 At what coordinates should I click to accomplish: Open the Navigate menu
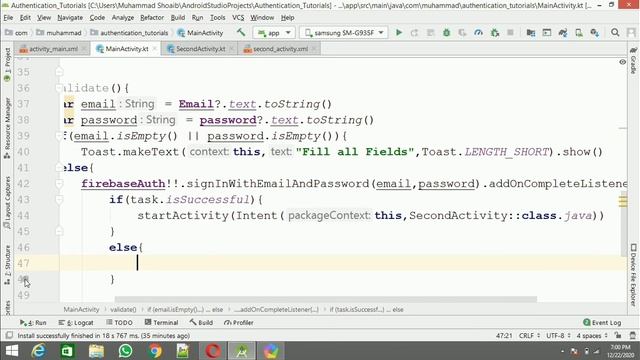pyautogui.click(x=70, y=18)
